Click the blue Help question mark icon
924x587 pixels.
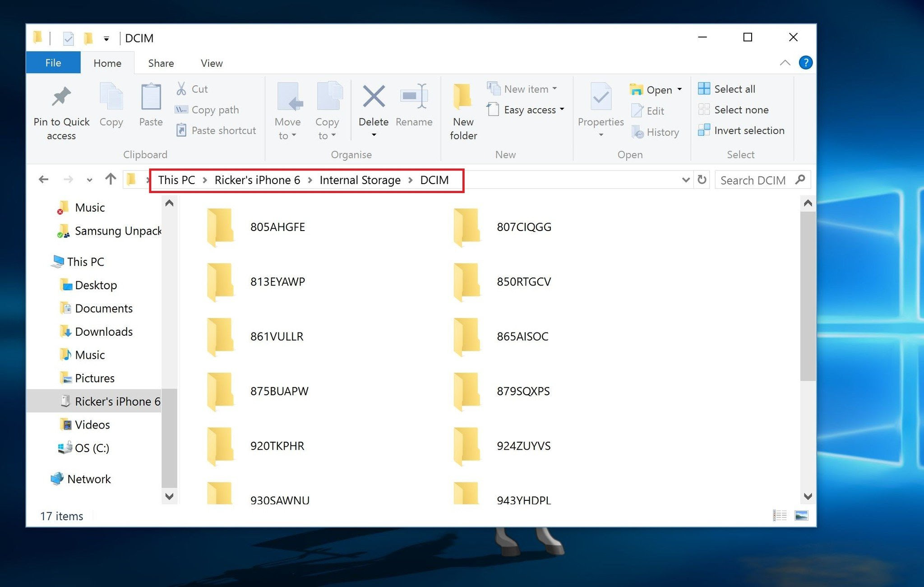point(805,63)
